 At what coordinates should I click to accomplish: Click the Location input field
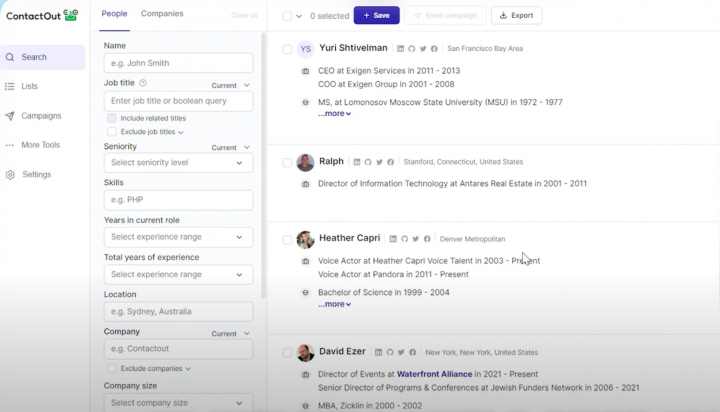coord(178,312)
